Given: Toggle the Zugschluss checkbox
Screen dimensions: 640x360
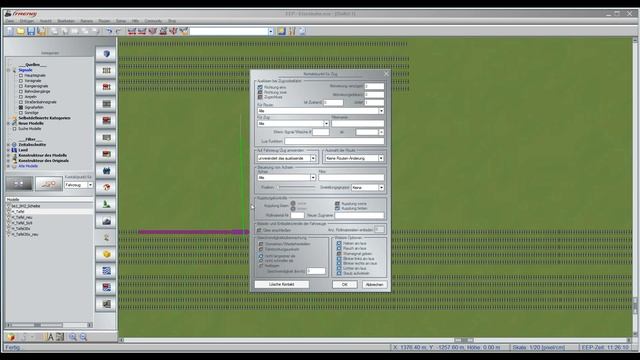Looking at the screenshot, I should click(260, 97).
